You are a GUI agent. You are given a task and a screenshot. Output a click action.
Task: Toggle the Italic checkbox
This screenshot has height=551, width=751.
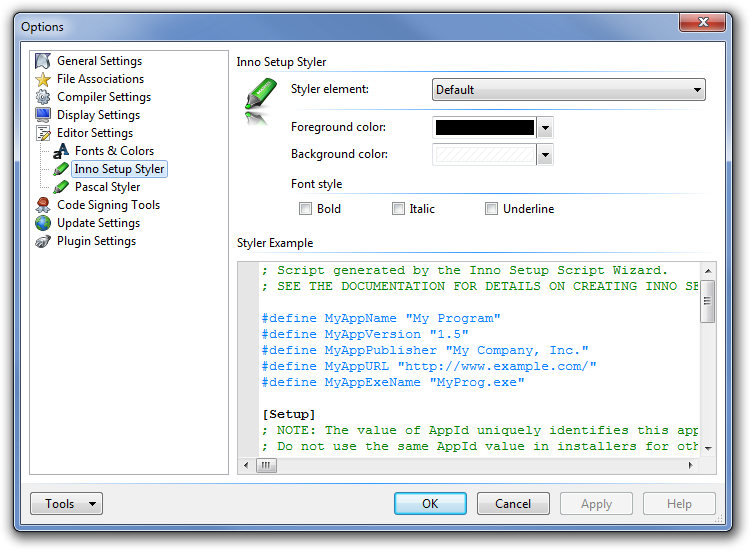pyautogui.click(x=398, y=209)
